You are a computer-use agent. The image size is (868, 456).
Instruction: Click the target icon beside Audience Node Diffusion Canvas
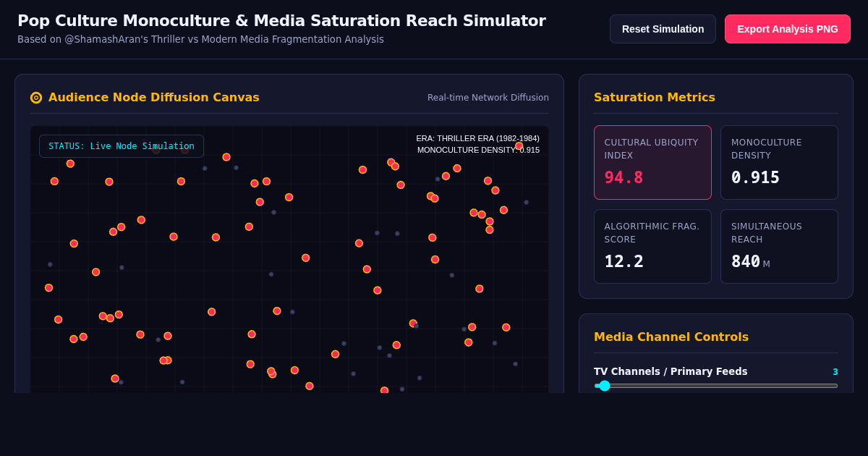pyautogui.click(x=36, y=98)
